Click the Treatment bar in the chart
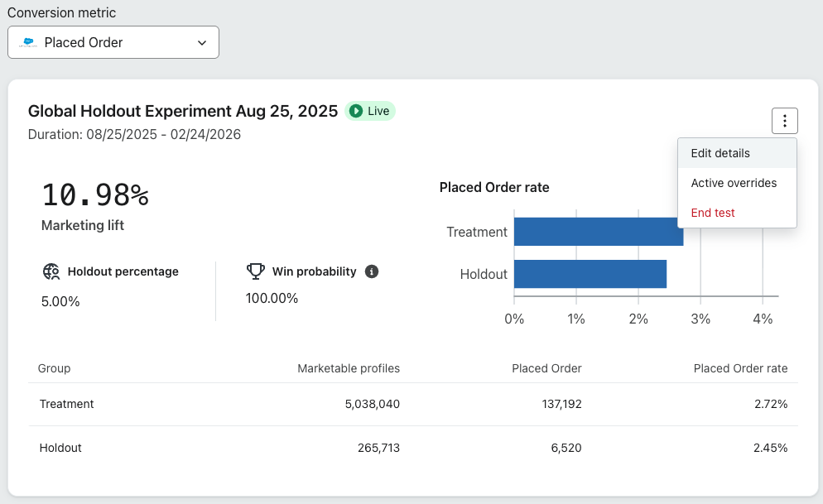This screenshot has width=823, height=504. [x=598, y=232]
